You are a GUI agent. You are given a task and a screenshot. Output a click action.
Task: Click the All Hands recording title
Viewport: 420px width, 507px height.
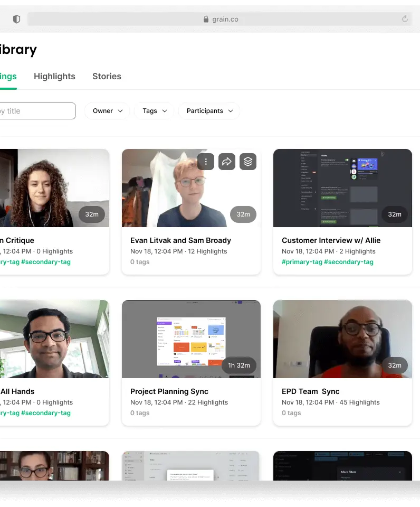[17, 391]
